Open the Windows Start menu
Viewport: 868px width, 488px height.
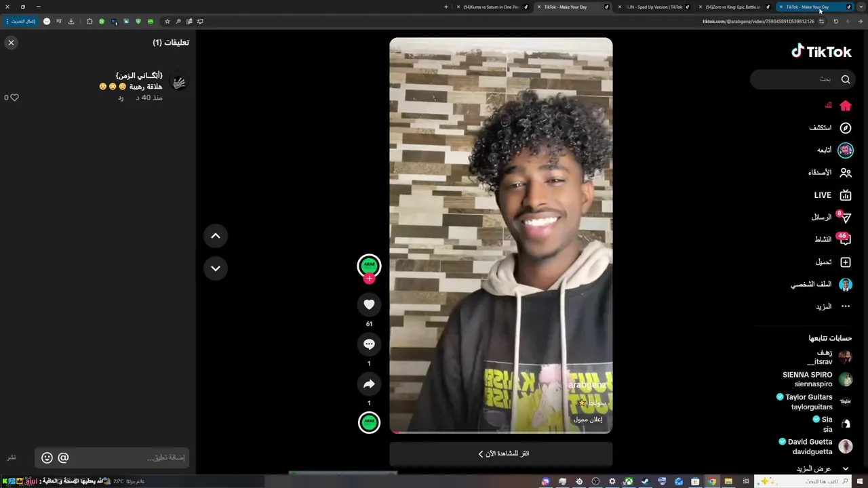(x=859, y=481)
